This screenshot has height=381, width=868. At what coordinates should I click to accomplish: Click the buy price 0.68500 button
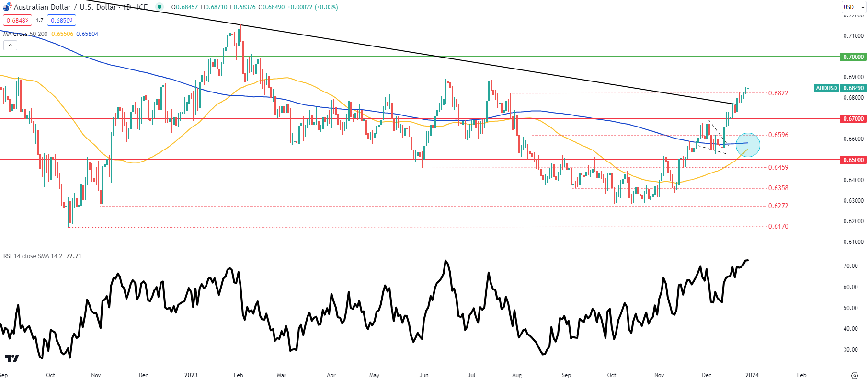(x=62, y=20)
